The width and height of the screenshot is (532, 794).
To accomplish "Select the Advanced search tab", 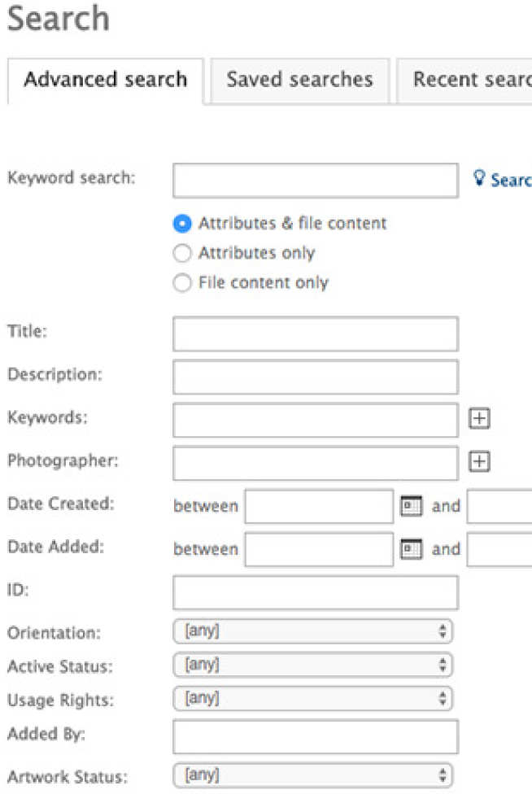I will [x=105, y=80].
